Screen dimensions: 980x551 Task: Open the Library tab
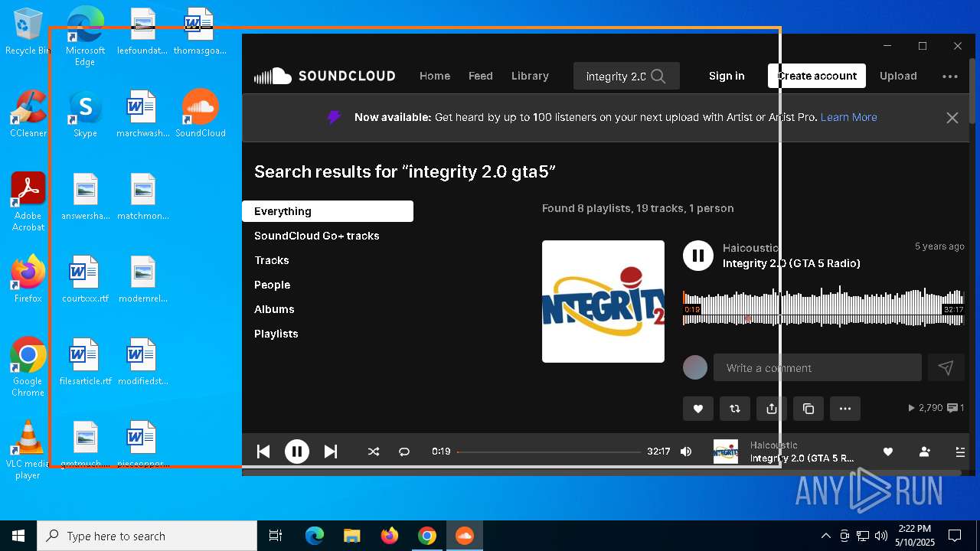click(530, 76)
